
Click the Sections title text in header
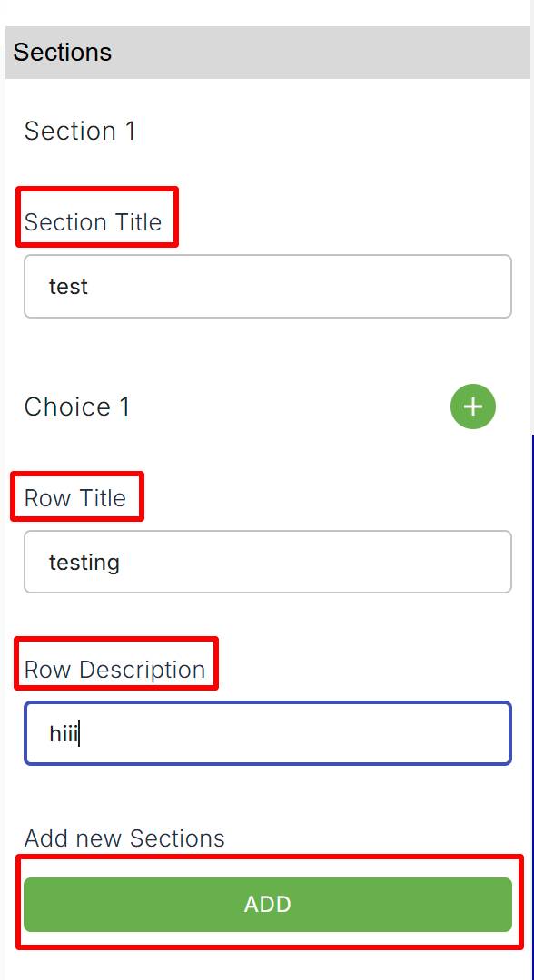62,53
